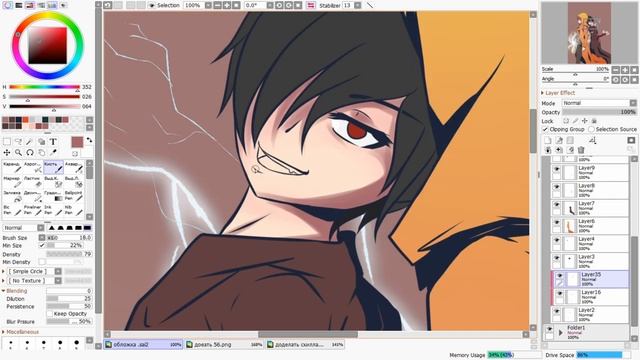Toggle the Min Size checkbox
Viewport: 640px width, 360px height.
tap(42, 245)
